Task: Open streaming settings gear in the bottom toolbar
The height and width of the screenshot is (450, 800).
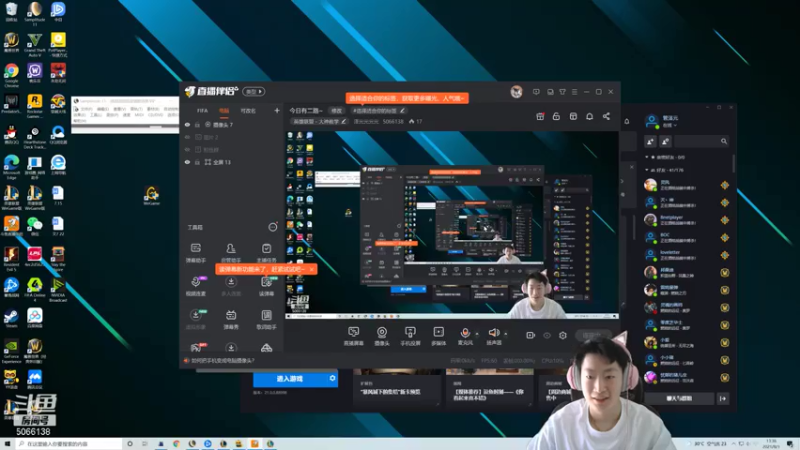Action: coord(563,335)
